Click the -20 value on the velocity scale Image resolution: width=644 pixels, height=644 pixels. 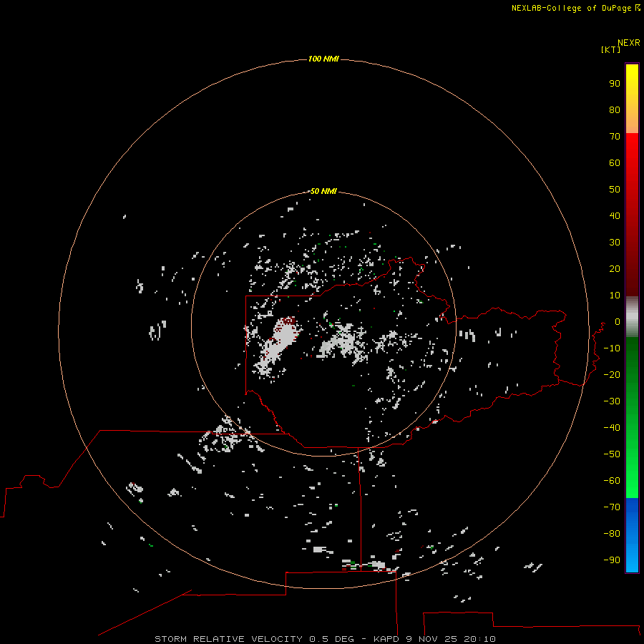pyautogui.click(x=612, y=374)
